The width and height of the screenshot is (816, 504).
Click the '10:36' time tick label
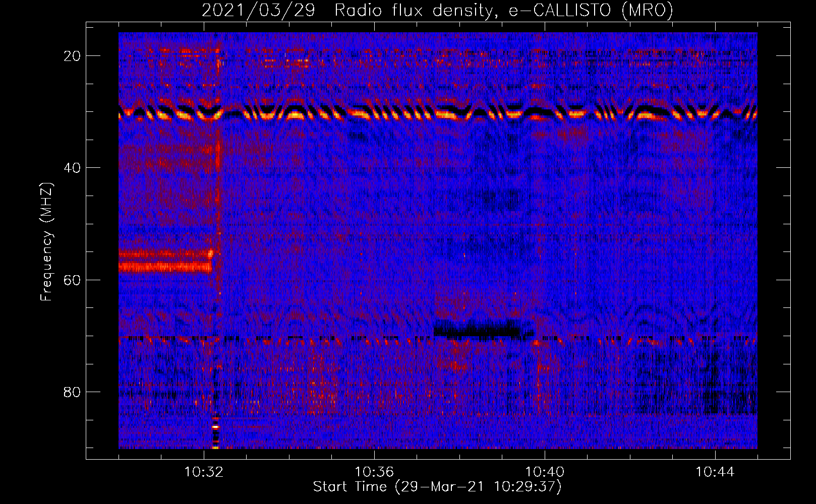374,472
